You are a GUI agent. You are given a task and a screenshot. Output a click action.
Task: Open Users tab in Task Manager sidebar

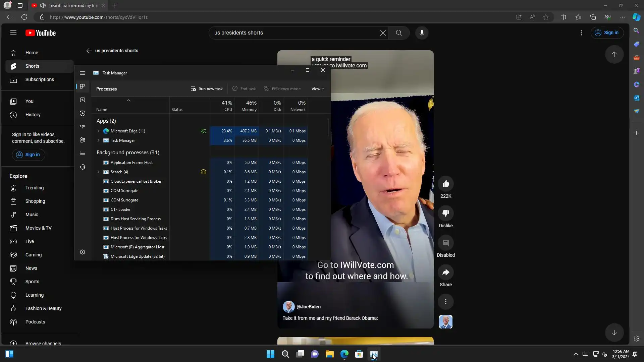[x=83, y=140]
